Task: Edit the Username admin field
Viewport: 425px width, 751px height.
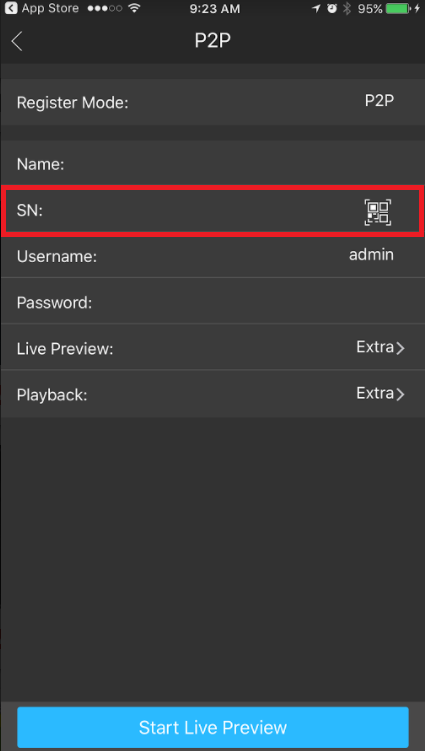Action: point(212,256)
